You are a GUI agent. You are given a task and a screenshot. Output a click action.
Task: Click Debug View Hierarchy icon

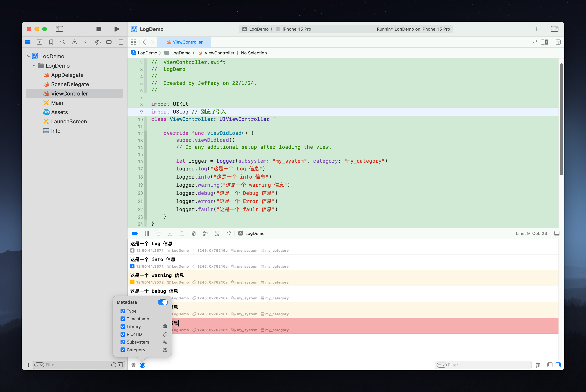[x=194, y=233]
